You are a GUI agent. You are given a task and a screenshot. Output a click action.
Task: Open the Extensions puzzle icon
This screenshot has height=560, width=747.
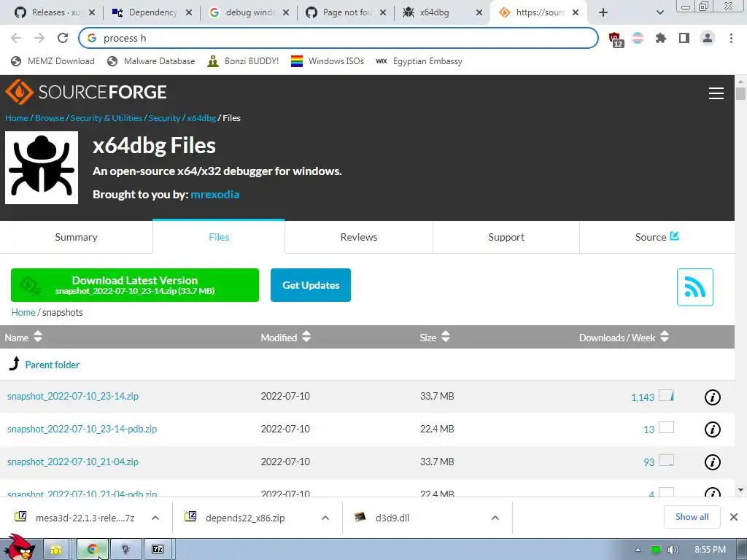tap(661, 38)
